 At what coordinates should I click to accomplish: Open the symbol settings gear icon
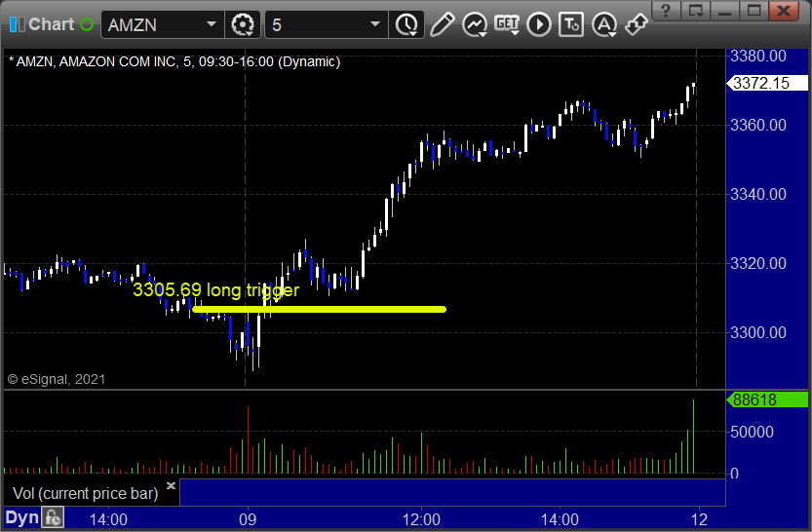point(243,24)
